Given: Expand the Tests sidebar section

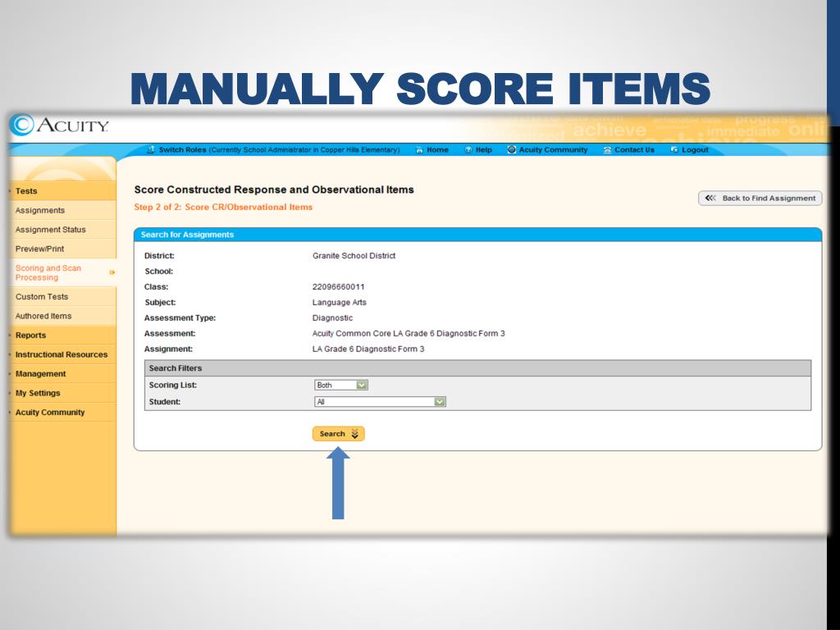Looking at the screenshot, I should click(x=62, y=190).
